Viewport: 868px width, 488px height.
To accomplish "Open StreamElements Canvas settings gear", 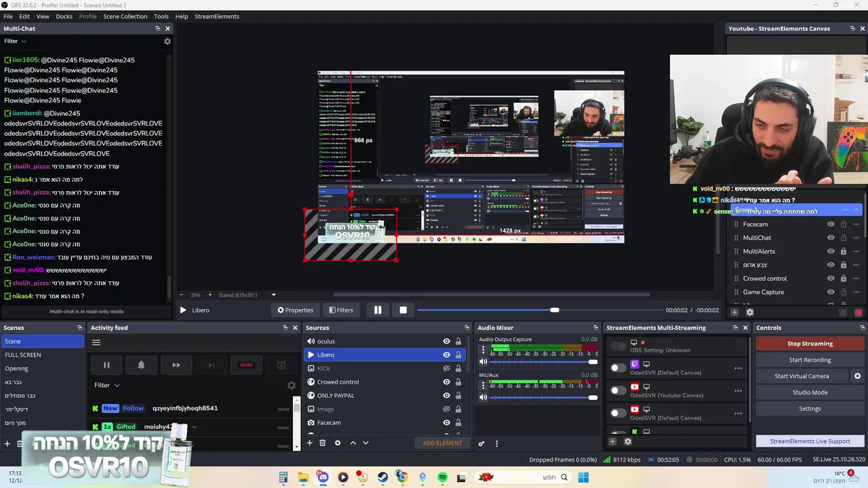I will point(749,312).
